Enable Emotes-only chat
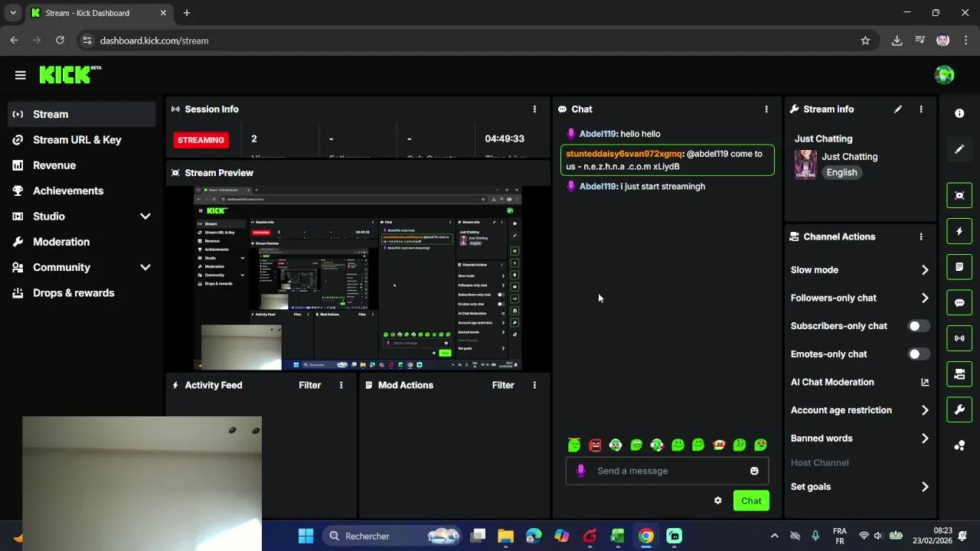Image resolution: width=980 pixels, height=551 pixels. [x=919, y=354]
